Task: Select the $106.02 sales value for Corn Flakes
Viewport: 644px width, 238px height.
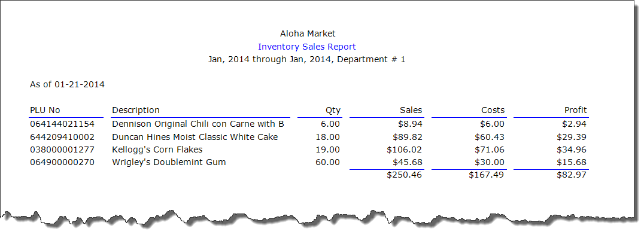Action: tap(404, 149)
